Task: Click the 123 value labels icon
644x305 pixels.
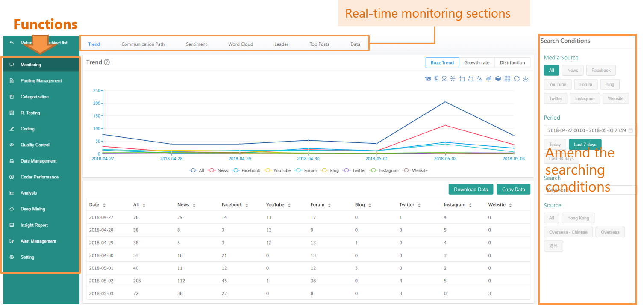Action: pyautogui.click(x=428, y=79)
